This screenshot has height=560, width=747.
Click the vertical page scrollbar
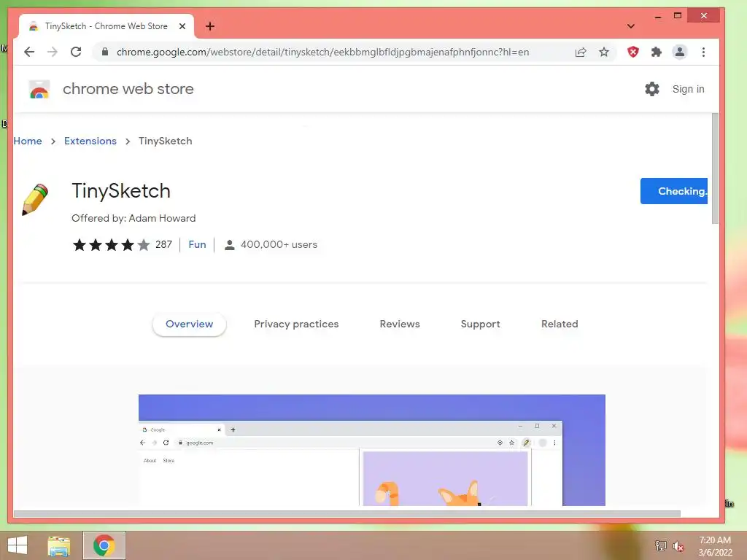click(x=715, y=168)
